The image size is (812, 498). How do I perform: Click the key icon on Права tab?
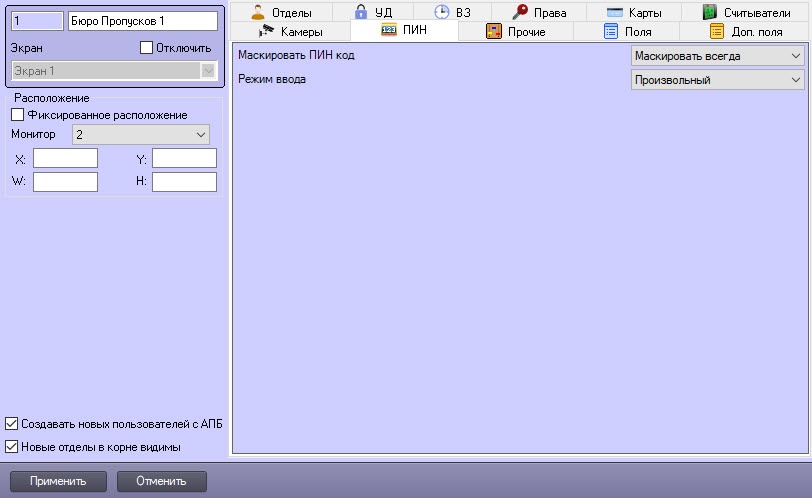tap(520, 13)
